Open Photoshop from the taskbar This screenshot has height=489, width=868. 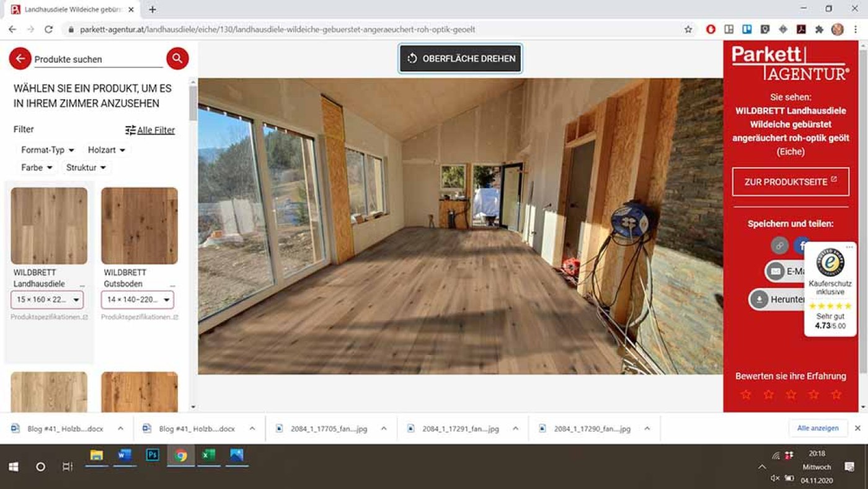pos(153,455)
